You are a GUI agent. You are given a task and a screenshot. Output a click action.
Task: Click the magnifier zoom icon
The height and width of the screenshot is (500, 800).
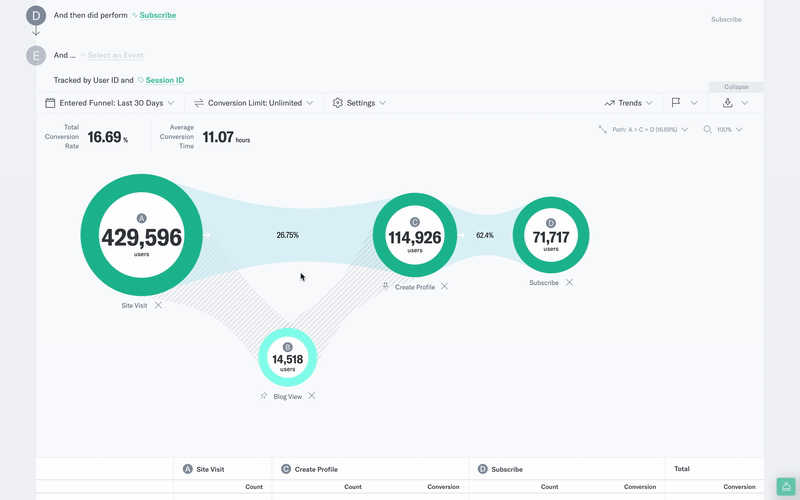[707, 130]
